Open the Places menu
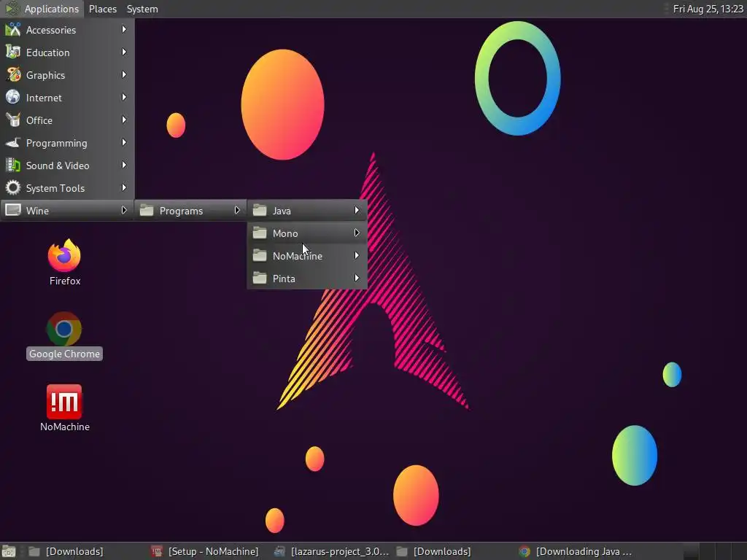 tap(103, 9)
